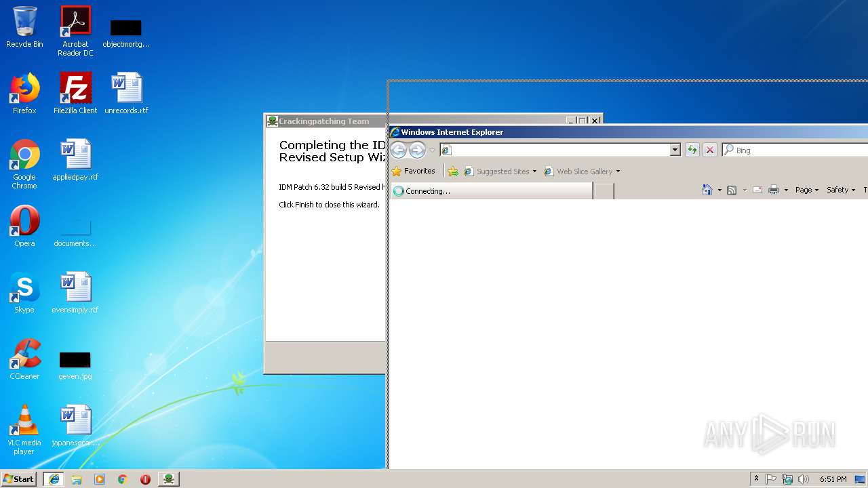Click the RSS Feeds icon
The width and height of the screenshot is (868, 488).
pyautogui.click(x=732, y=190)
